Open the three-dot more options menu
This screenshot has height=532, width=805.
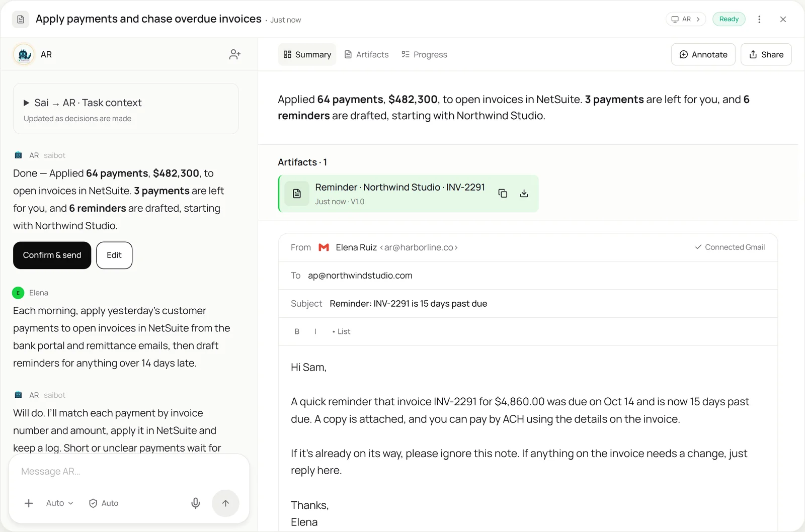[x=759, y=19]
